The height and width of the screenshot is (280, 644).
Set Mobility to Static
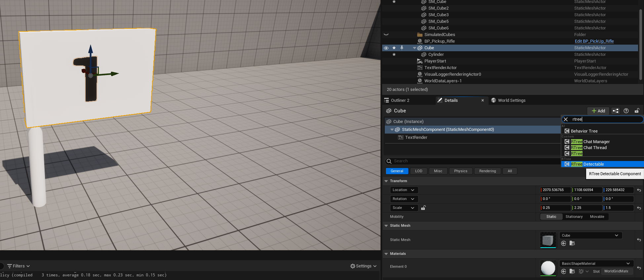551,217
